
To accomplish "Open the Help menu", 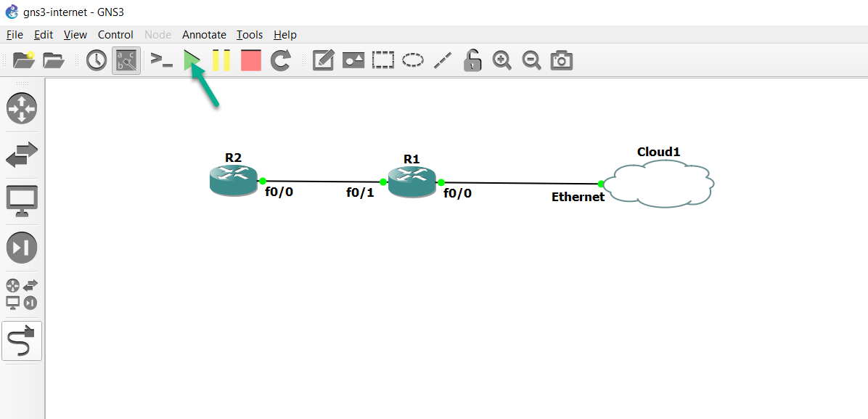I will 285,34.
